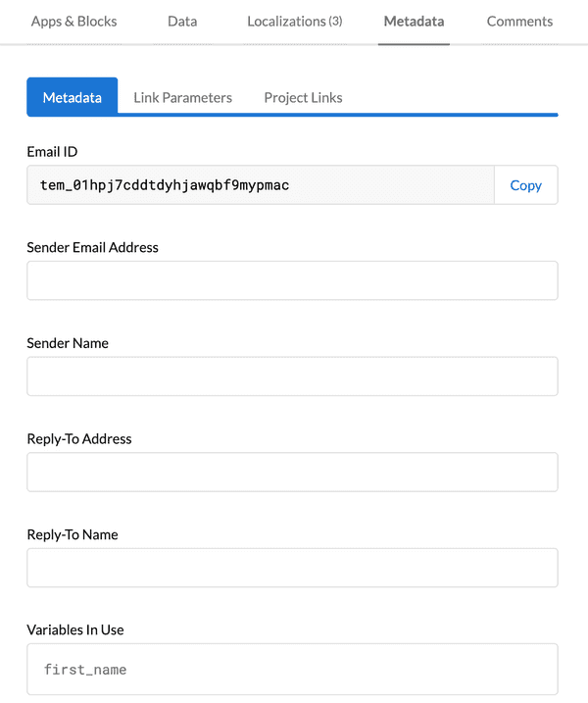
Task: Click the Sender Name label
Action: 68,343
